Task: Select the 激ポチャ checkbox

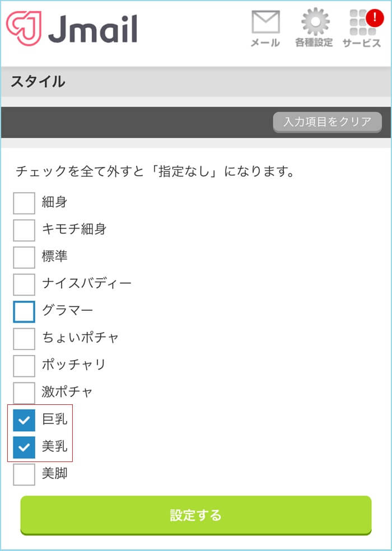Action: click(x=24, y=392)
